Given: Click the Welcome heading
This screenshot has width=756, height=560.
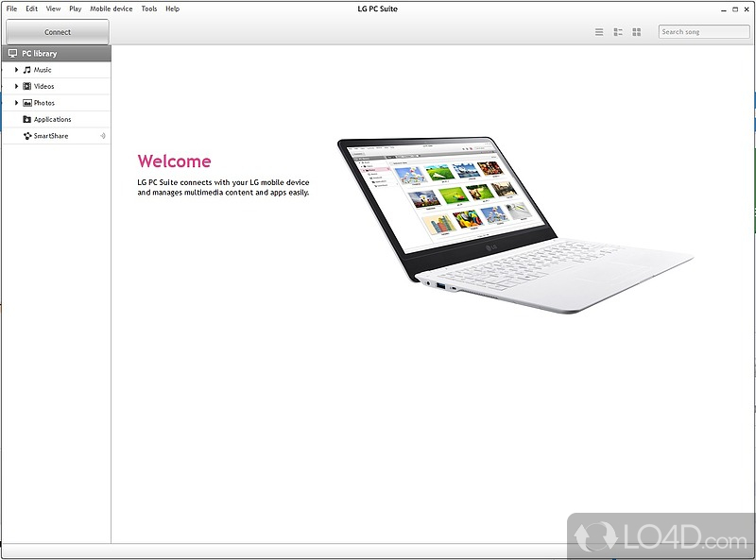Looking at the screenshot, I should [174, 161].
